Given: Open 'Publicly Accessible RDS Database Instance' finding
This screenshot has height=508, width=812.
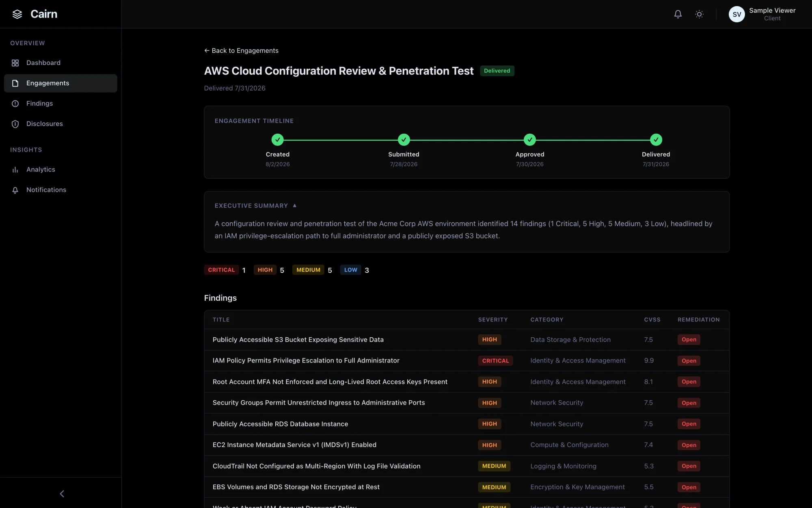Looking at the screenshot, I should 281,424.
